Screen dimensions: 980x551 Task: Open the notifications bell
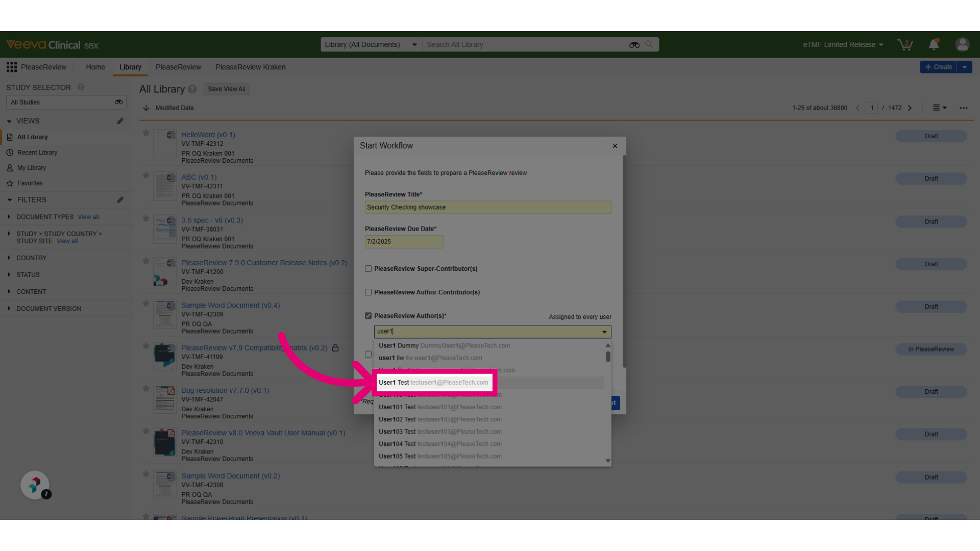[x=934, y=44]
